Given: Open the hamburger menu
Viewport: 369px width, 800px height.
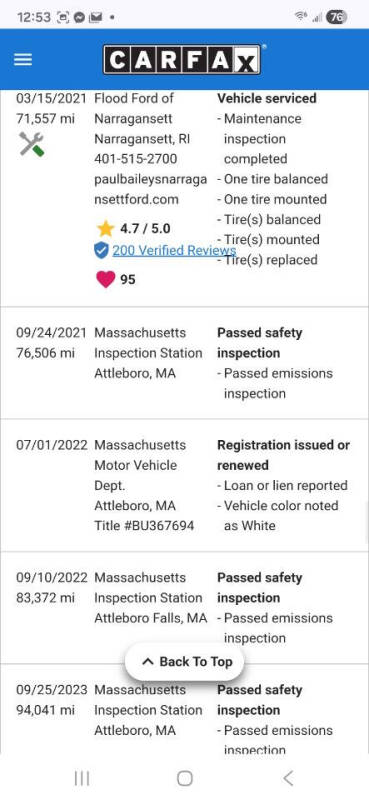Looking at the screenshot, I should [x=23, y=60].
